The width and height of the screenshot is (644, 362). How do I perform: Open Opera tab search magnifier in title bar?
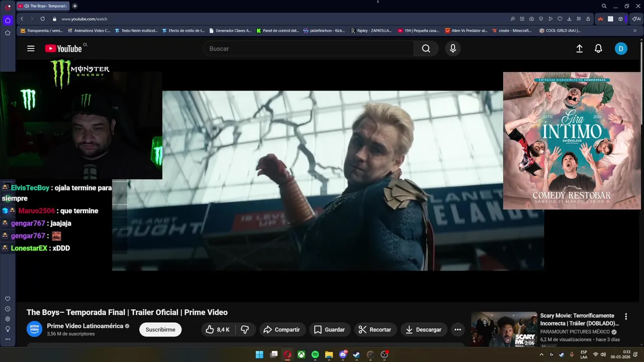point(604,6)
